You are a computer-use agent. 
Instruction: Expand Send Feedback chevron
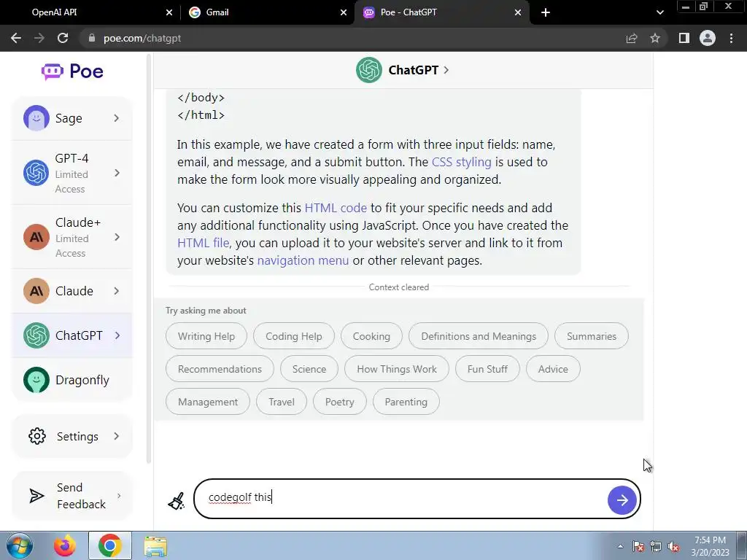119,496
